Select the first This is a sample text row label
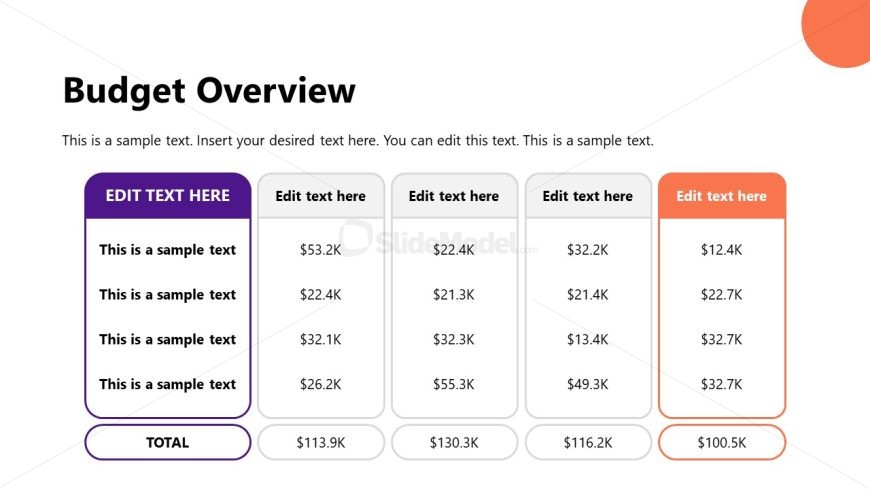The image size is (870, 489). [168, 250]
